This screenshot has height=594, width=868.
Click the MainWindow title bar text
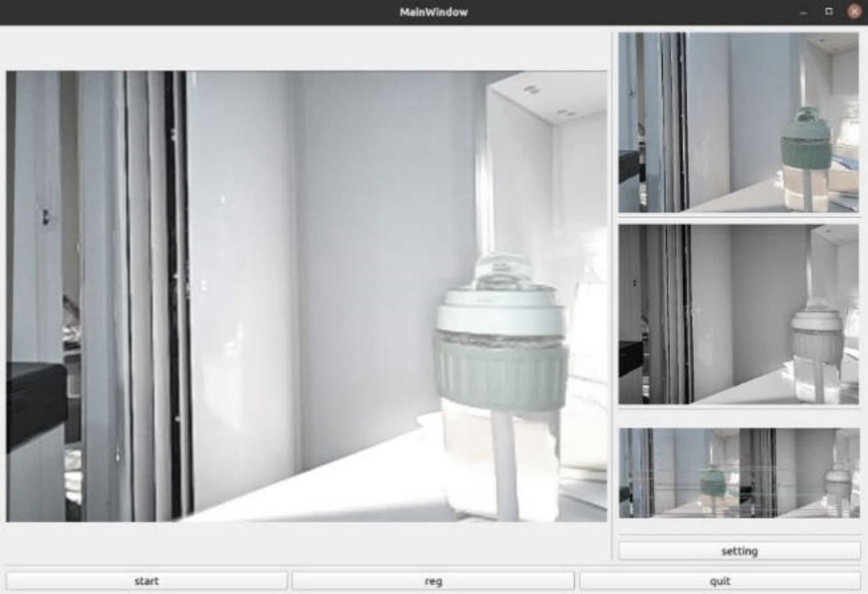tap(433, 12)
